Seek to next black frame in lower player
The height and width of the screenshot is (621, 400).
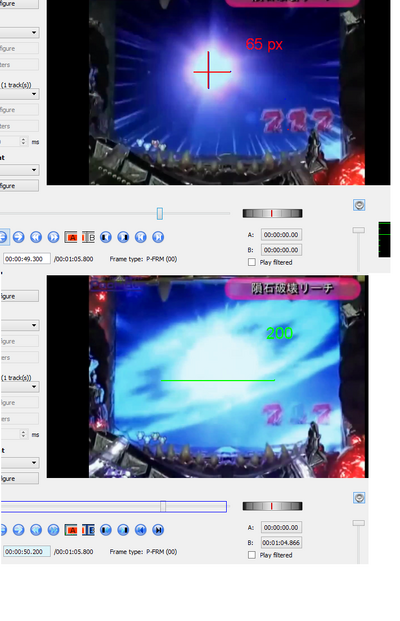point(123,530)
